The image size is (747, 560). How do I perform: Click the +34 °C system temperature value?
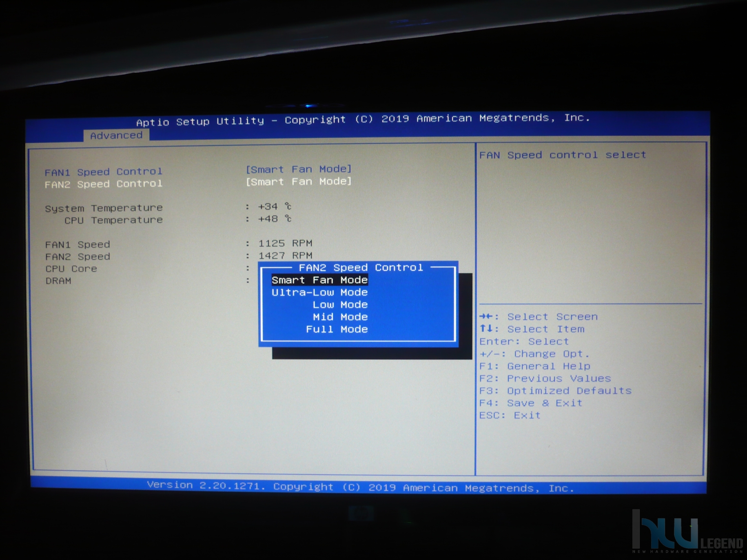[x=275, y=206]
